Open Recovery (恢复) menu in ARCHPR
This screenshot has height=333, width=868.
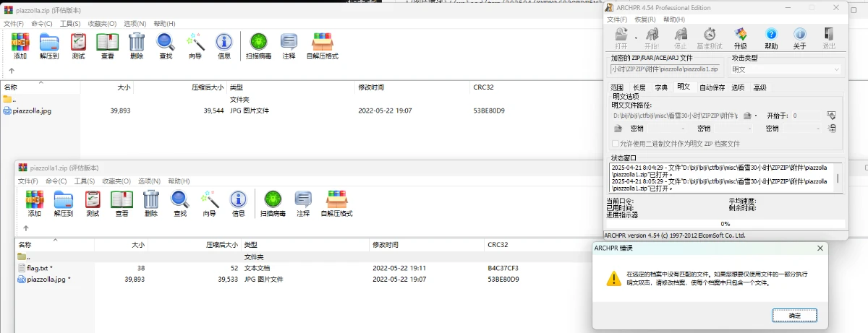pyautogui.click(x=645, y=20)
